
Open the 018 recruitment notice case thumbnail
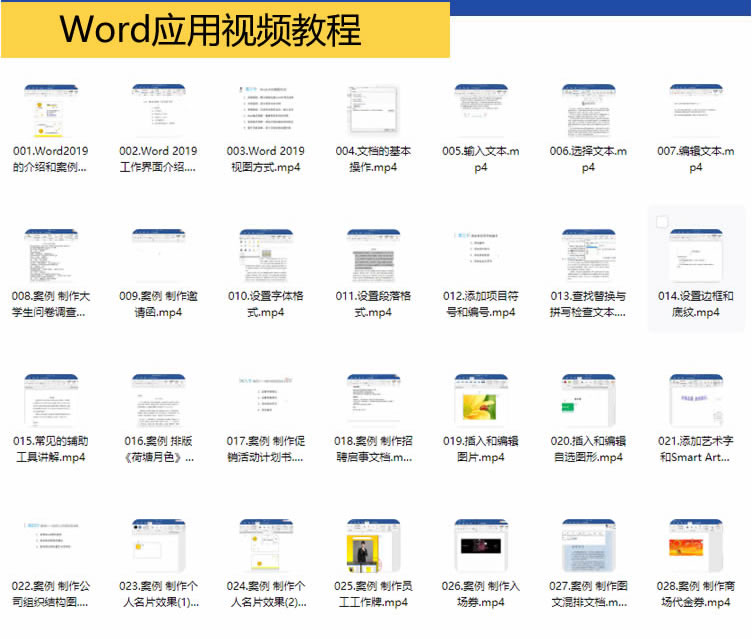[x=373, y=401]
